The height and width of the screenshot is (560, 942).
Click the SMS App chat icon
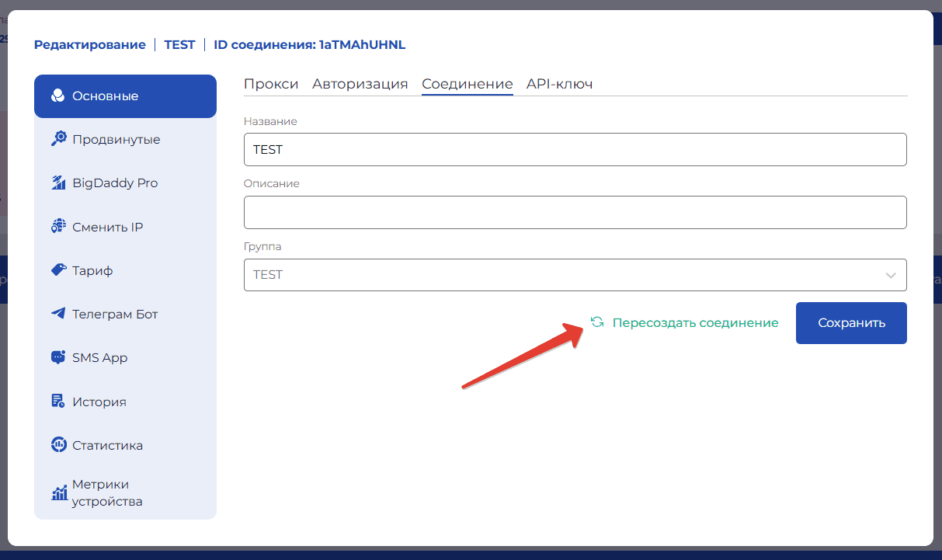click(58, 358)
